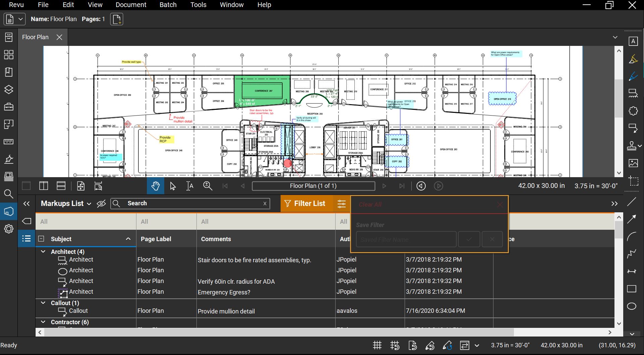The width and height of the screenshot is (644, 355).
Task: Open the Batch menu
Action: [x=168, y=5]
